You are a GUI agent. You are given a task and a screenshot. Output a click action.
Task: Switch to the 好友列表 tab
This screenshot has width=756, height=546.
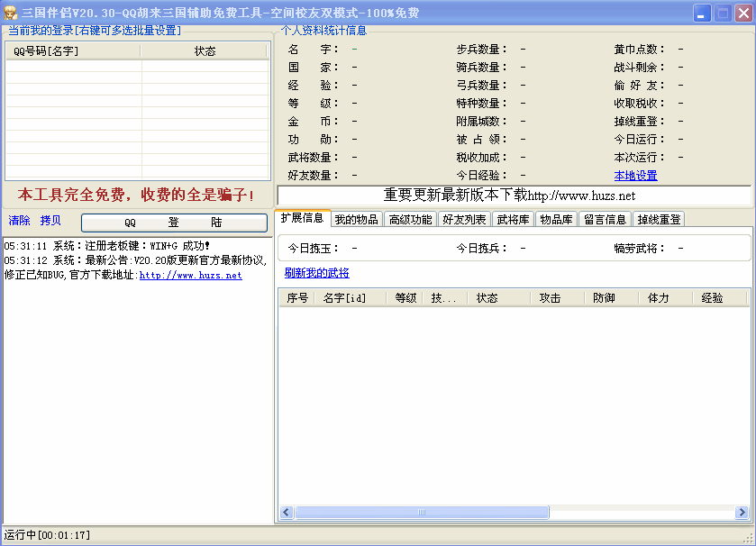coord(464,219)
